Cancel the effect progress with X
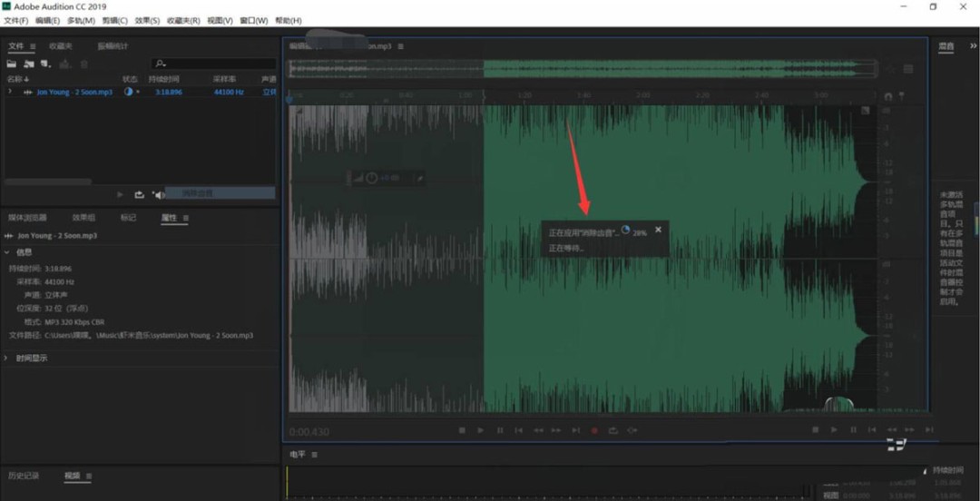This screenshot has width=980, height=501. 658,230
